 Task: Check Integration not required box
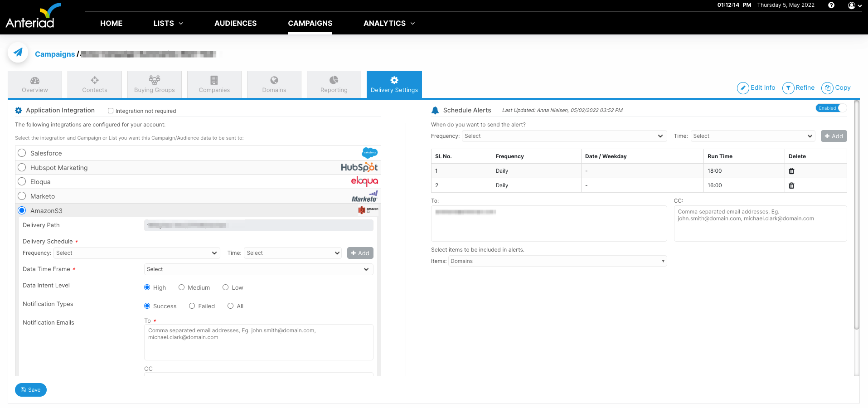pyautogui.click(x=111, y=111)
